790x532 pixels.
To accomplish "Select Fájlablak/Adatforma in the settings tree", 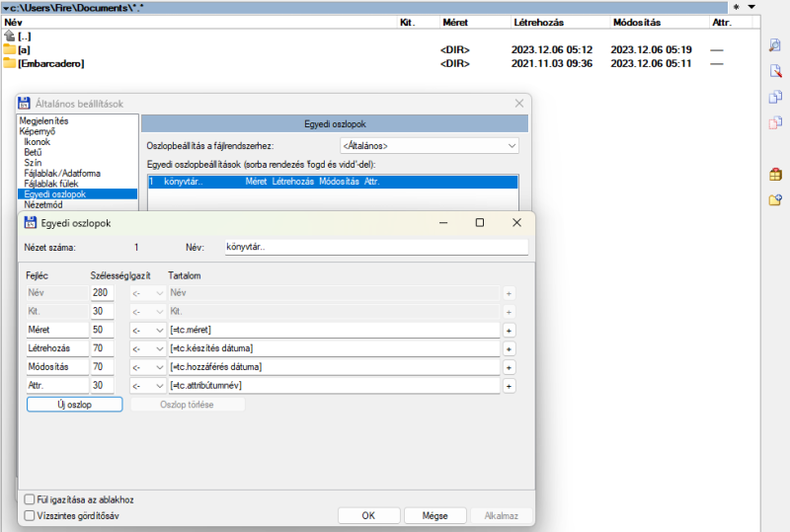I will coord(62,174).
